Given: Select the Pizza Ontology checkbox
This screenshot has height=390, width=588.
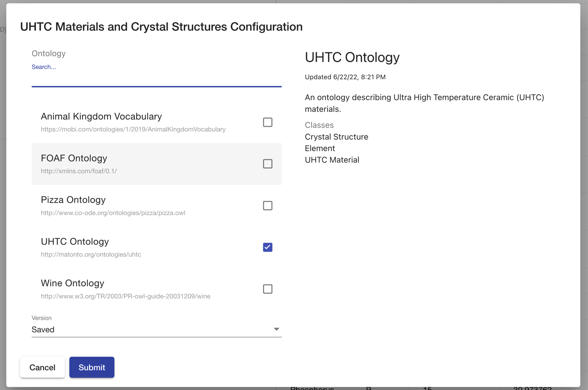Looking at the screenshot, I should click(267, 205).
